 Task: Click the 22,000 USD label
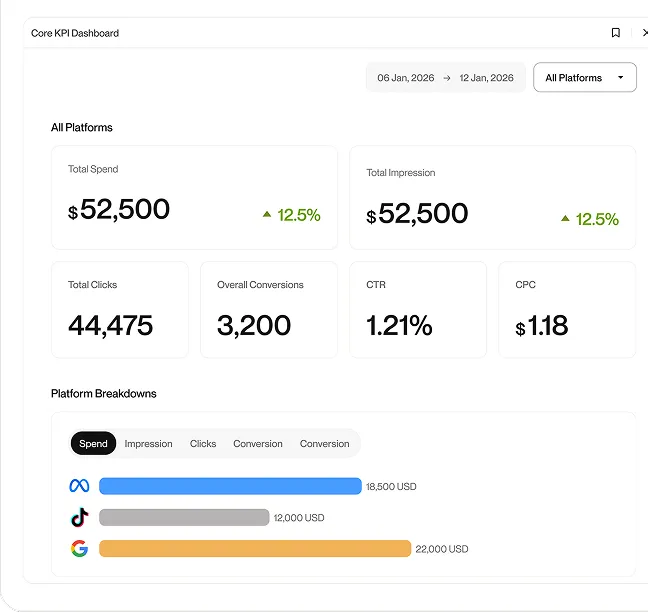pyautogui.click(x=442, y=549)
